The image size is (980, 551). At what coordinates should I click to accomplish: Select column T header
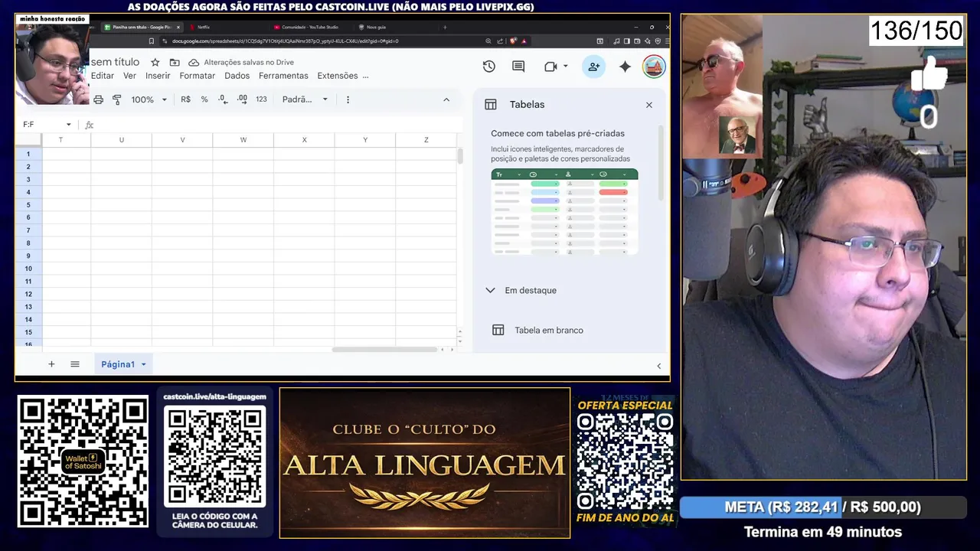pyautogui.click(x=60, y=140)
